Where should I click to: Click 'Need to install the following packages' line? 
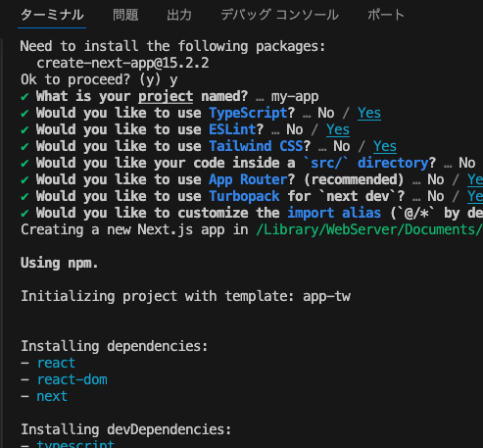pos(173,46)
